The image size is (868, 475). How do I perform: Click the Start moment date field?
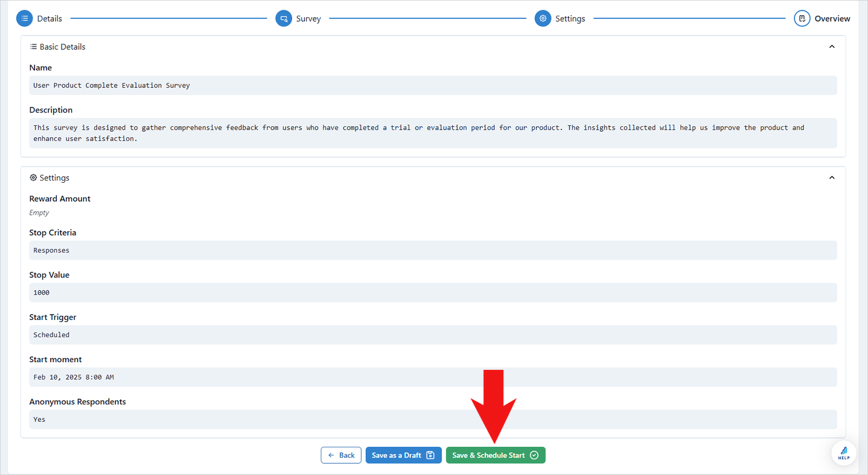pyautogui.click(x=433, y=377)
